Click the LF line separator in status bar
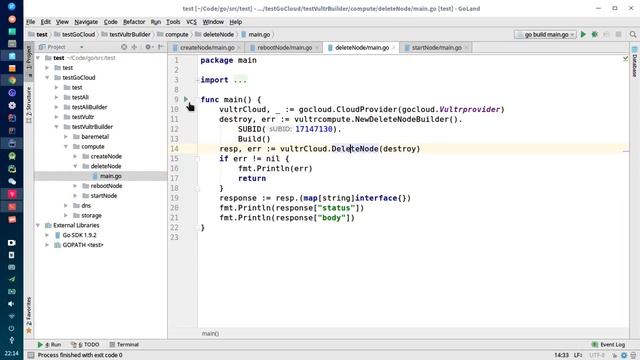Image resolution: width=640 pixels, height=360 pixels. point(578,355)
